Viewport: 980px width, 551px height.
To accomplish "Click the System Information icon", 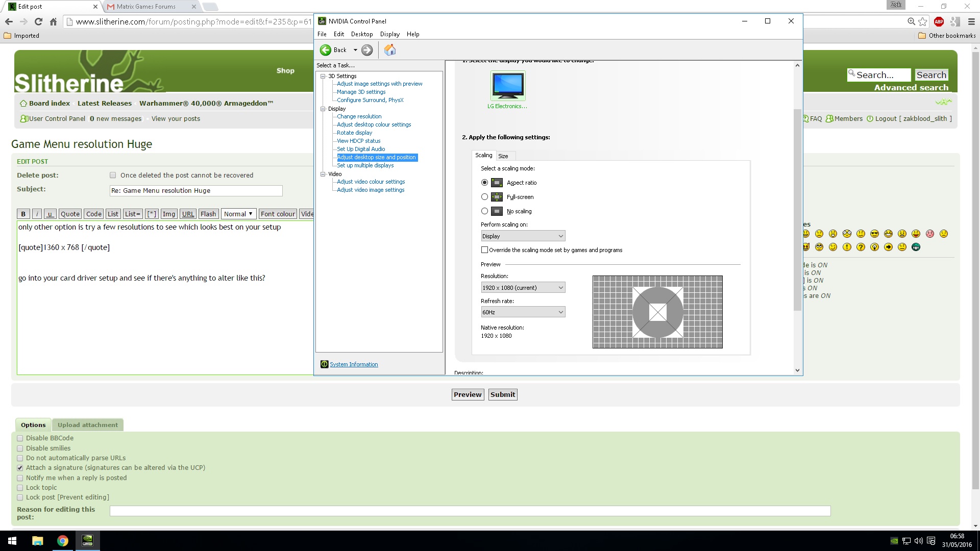I will 324,364.
